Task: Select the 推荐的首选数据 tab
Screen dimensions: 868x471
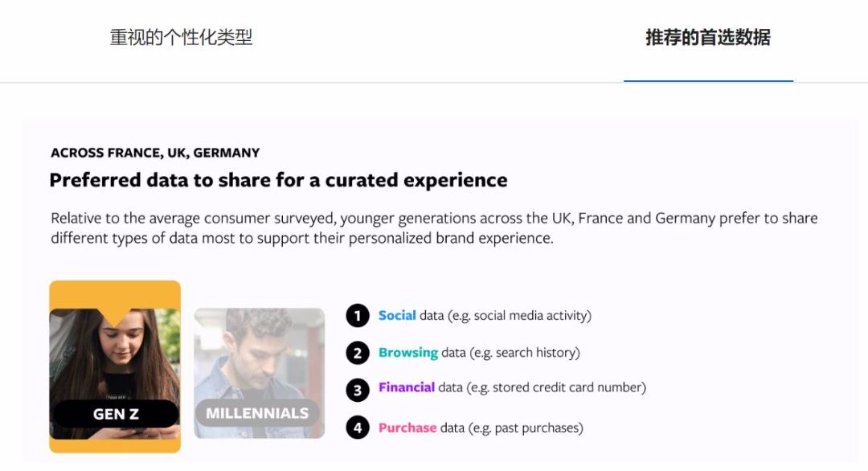Action: [708, 38]
